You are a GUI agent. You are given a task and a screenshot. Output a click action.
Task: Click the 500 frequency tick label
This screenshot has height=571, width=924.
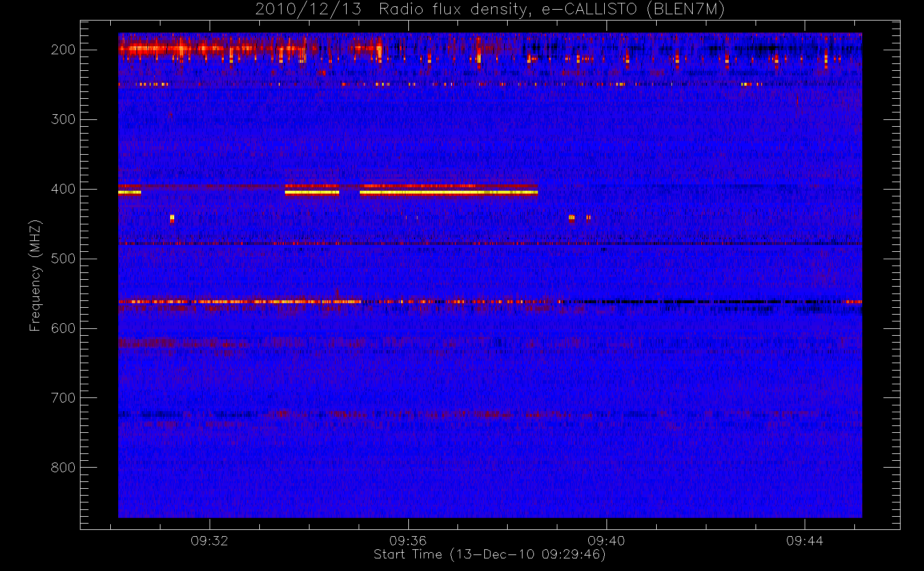[x=63, y=259]
